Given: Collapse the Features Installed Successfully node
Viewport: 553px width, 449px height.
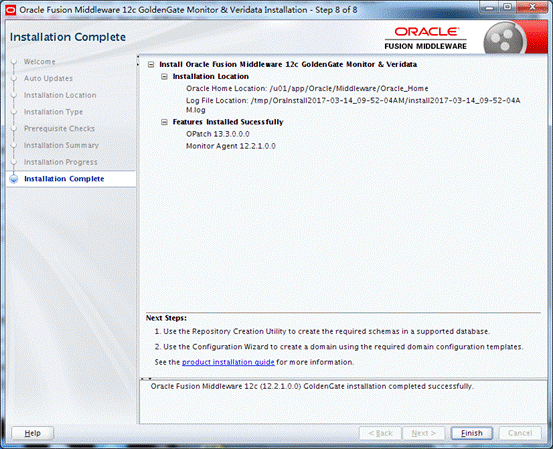Looking at the screenshot, I should [164, 122].
